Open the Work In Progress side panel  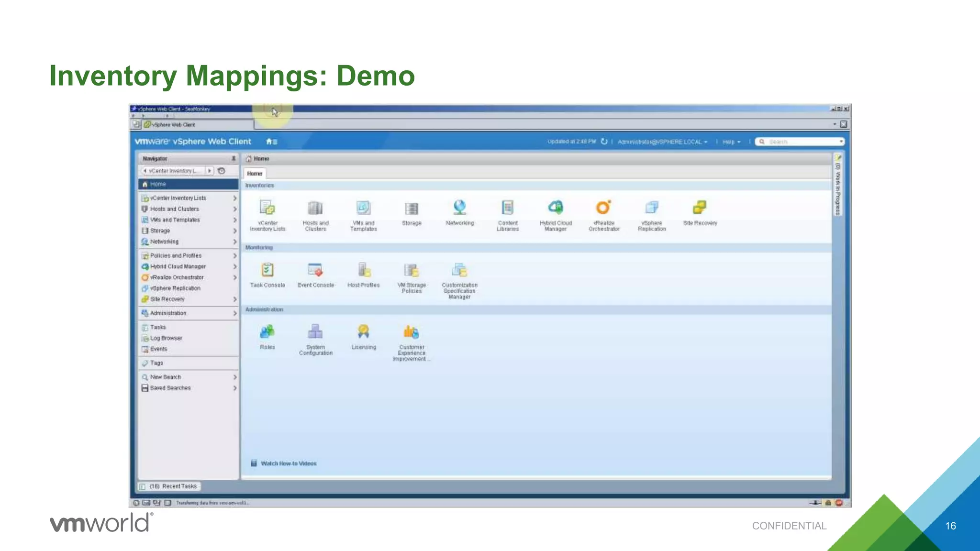pos(838,185)
